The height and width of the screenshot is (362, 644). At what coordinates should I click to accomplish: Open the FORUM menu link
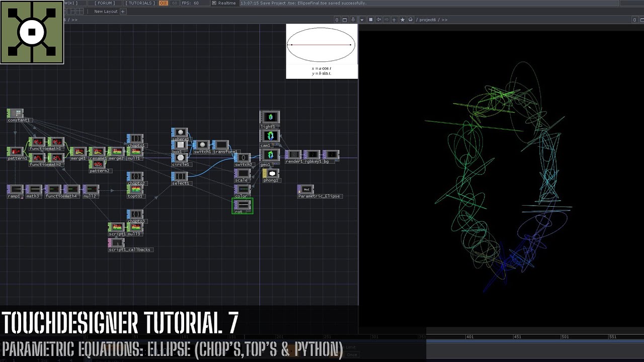click(105, 3)
